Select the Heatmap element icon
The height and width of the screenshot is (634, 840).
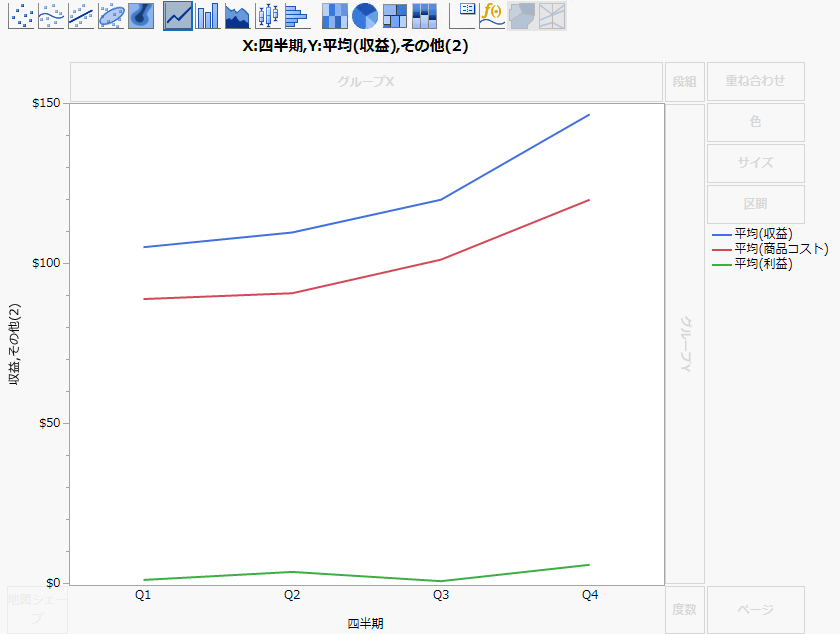point(335,16)
